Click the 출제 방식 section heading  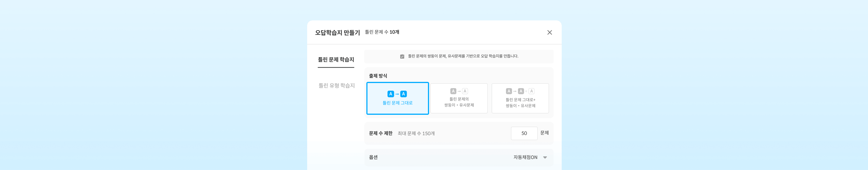pos(378,76)
